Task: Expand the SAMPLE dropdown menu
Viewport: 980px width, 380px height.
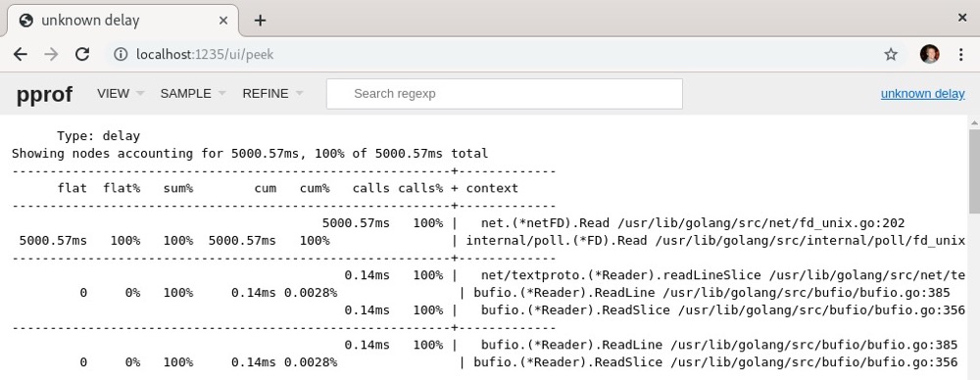Action: click(193, 94)
